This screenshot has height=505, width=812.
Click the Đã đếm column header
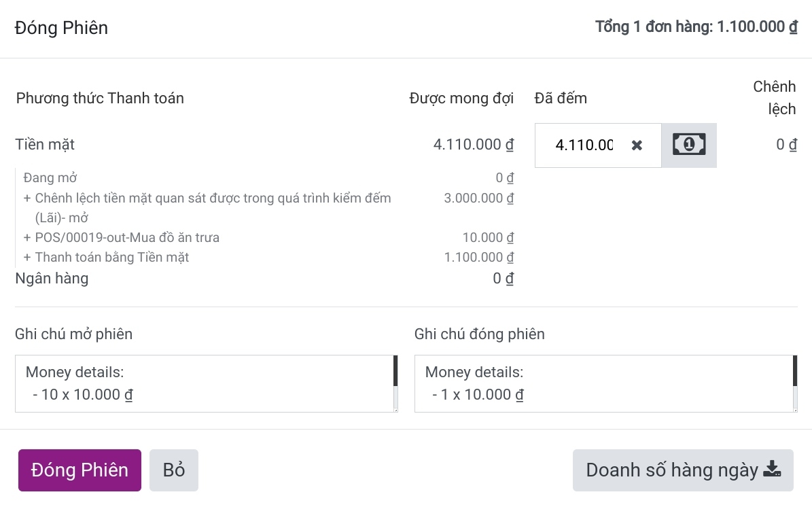click(561, 99)
